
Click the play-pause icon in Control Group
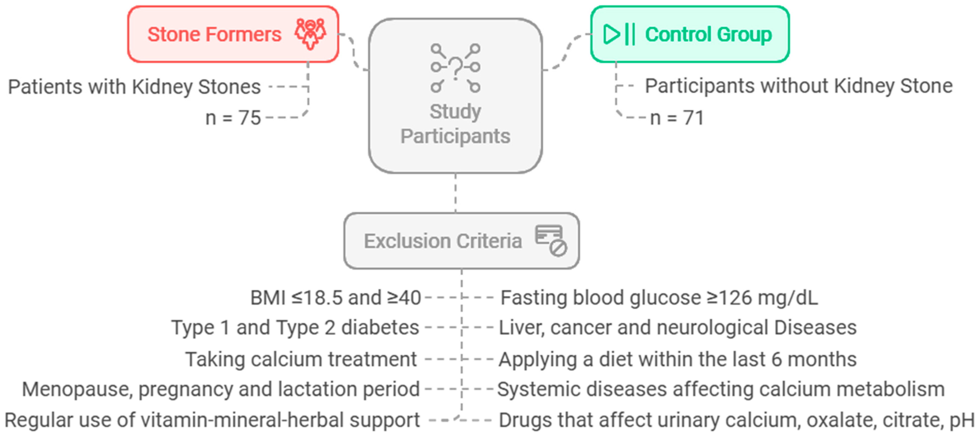click(x=619, y=34)
